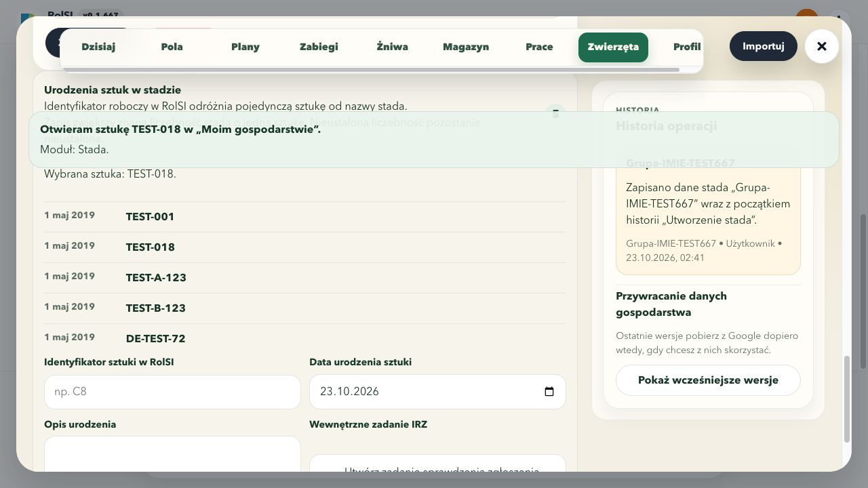
Task: Focus the Identyfikator sztuki w RolSI input
Action: click(172, 392)
